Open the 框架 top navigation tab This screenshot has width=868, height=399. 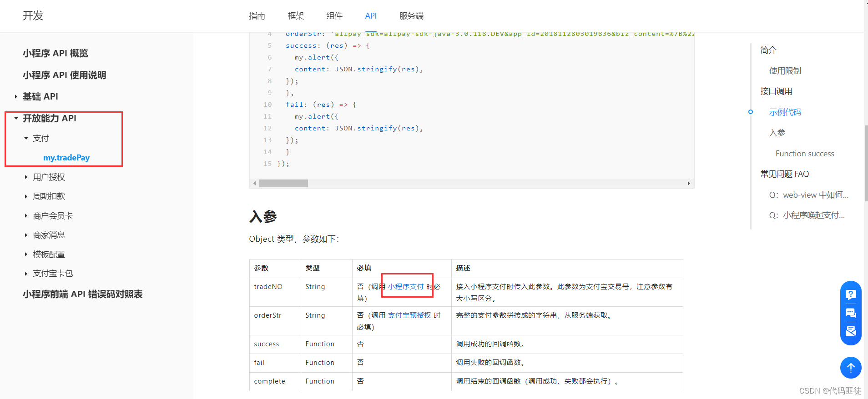coord(296,16)
